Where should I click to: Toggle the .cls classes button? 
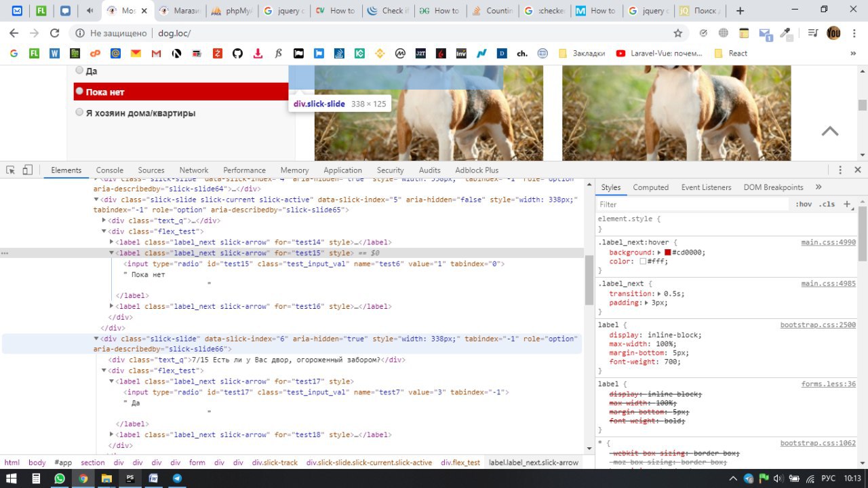tap(827, 204)
